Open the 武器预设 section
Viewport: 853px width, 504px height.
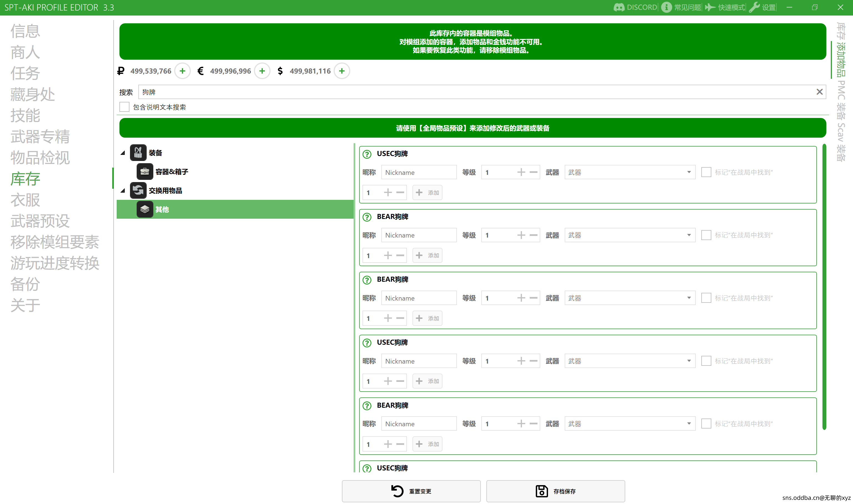click(40, 221)
